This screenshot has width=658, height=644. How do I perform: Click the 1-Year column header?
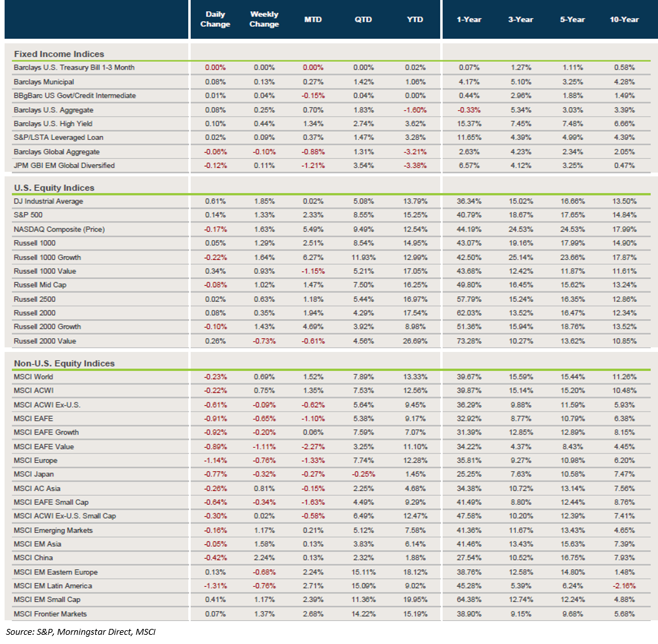(469, 19)
